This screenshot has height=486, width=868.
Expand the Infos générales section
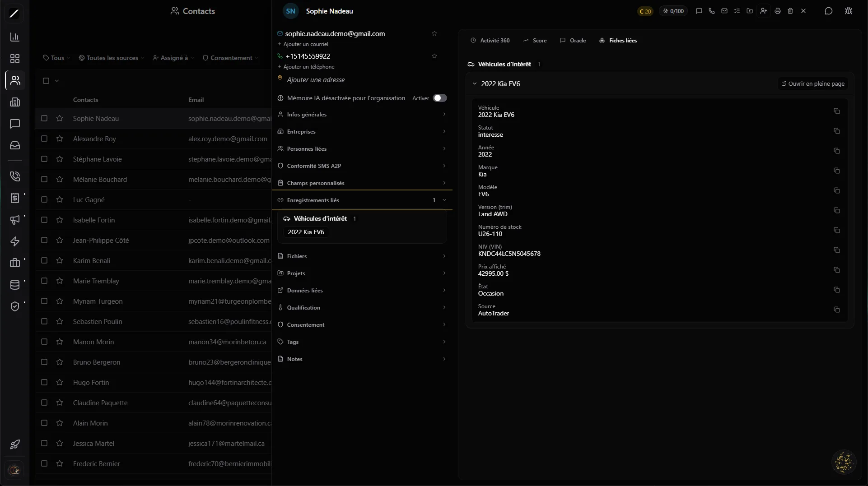point(362,115)
